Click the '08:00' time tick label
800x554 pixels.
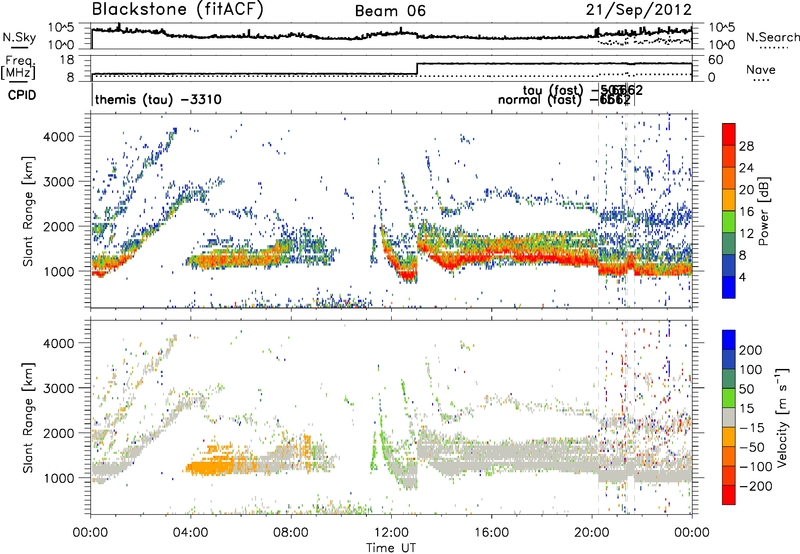(291, 533)
